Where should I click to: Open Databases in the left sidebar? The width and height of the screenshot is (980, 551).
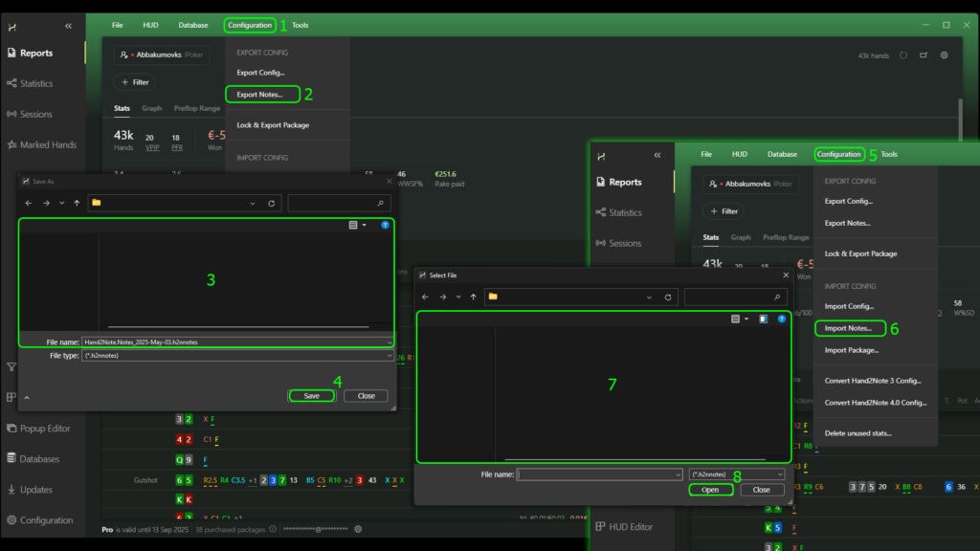(39, 459)
